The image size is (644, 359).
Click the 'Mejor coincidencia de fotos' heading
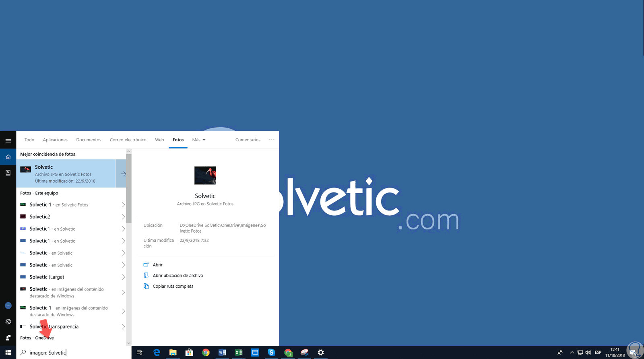tap(47, 154)
